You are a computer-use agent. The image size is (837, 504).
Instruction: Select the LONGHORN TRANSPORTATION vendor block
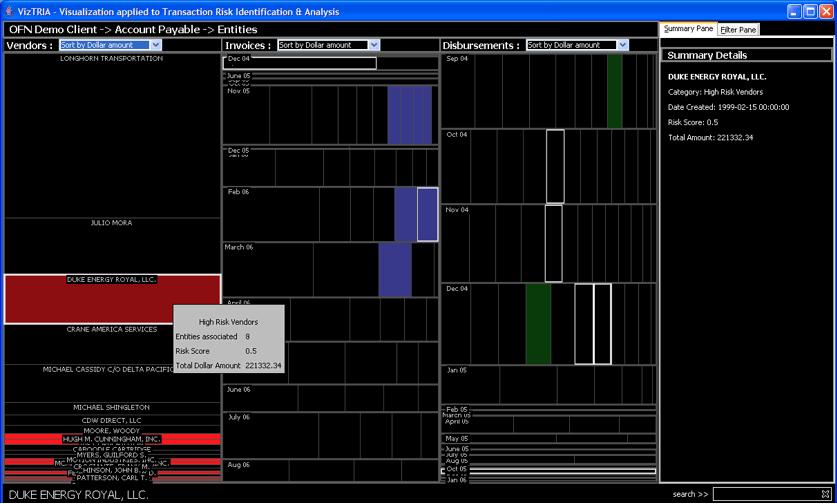pos(112,135)
